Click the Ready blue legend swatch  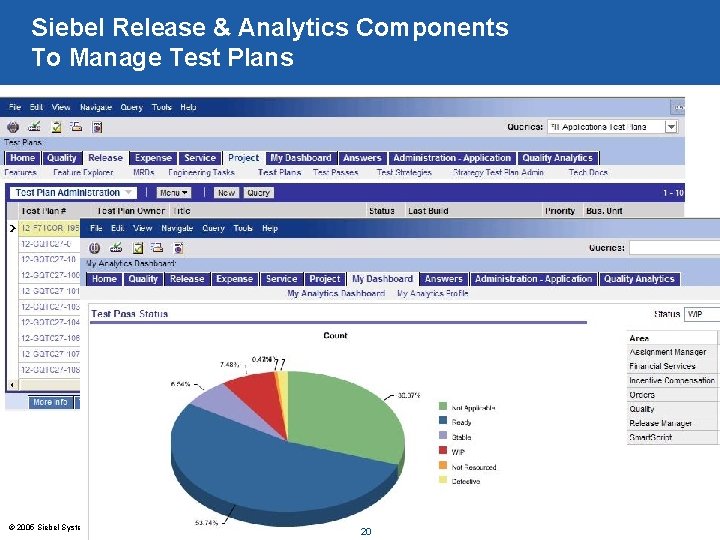pyautogui.click(x=443, y=421)
